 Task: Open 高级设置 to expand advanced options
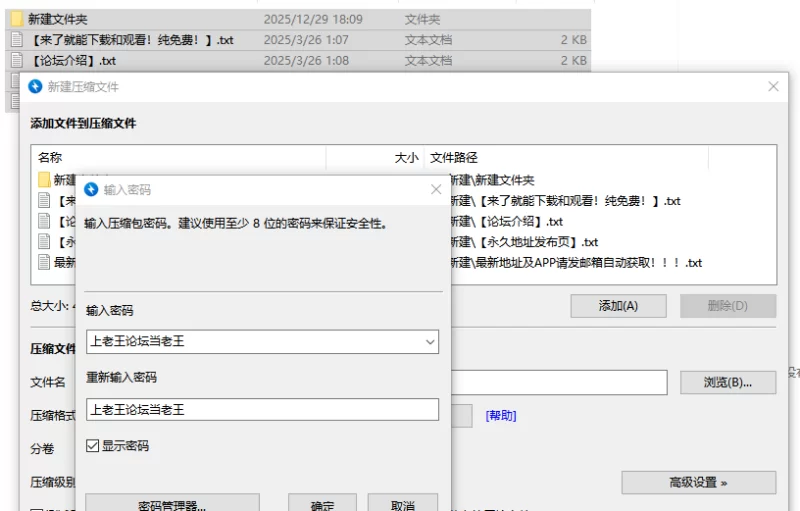(698, 482)
